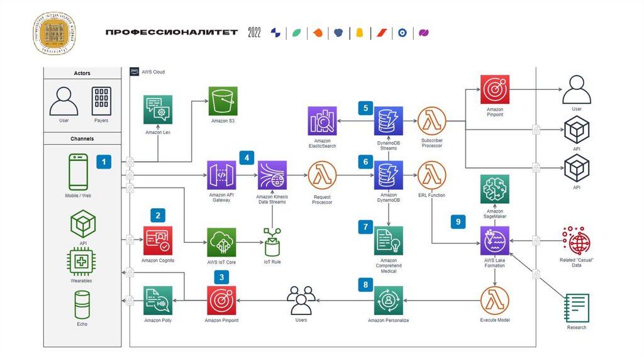This screenshot has width=644, height=361.
Task: Select the Amazon ElasticSearch icon
Action: point(323,121)
